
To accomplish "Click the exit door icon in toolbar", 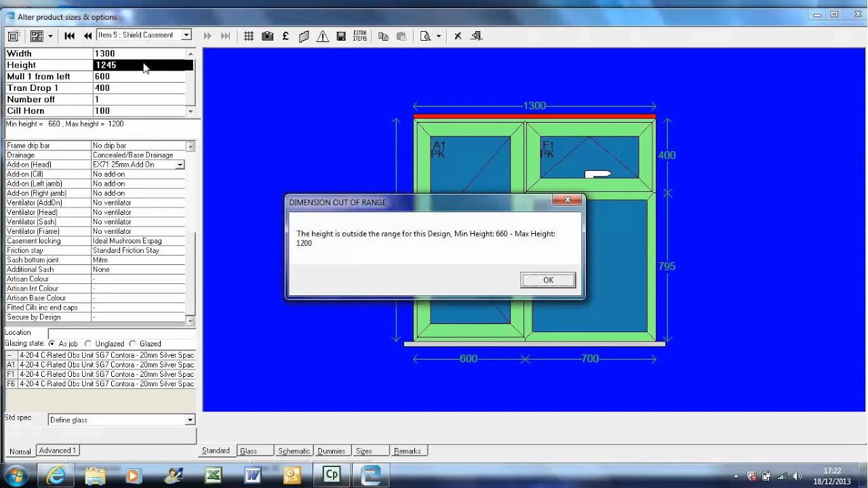I will [x=477, y=36].
